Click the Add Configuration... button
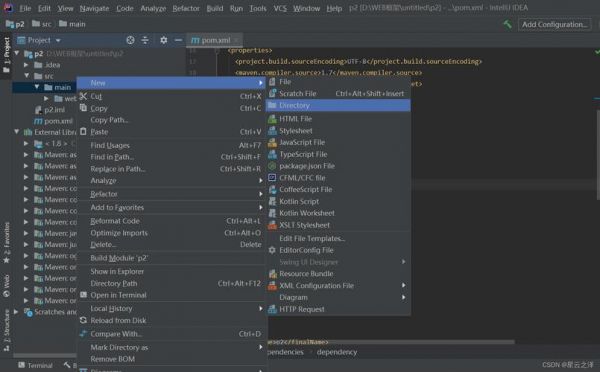 point(554,24)
